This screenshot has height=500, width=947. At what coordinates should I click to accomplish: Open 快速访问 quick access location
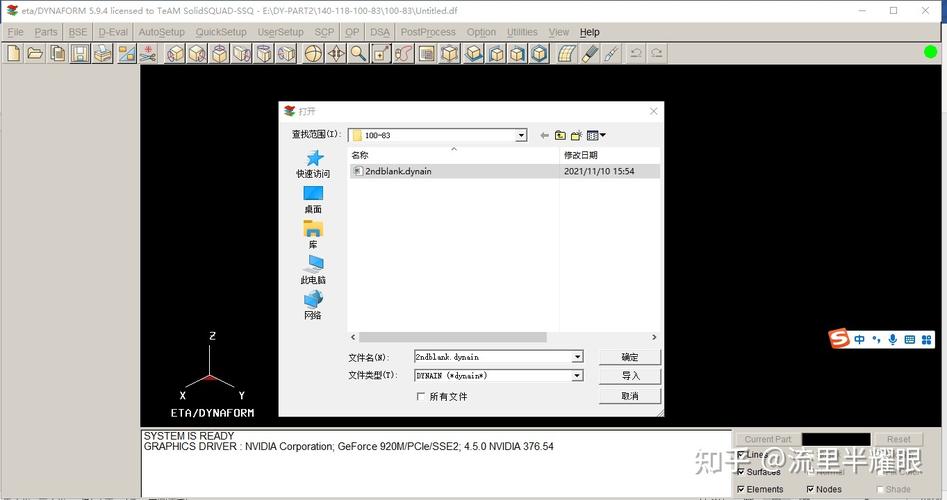point(313,164)
